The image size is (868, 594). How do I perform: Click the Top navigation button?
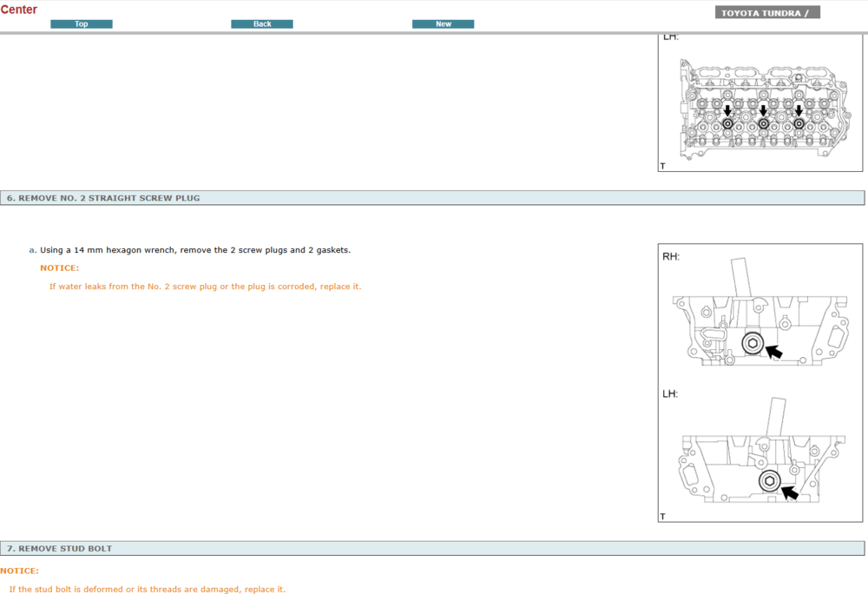pos(82,24)
